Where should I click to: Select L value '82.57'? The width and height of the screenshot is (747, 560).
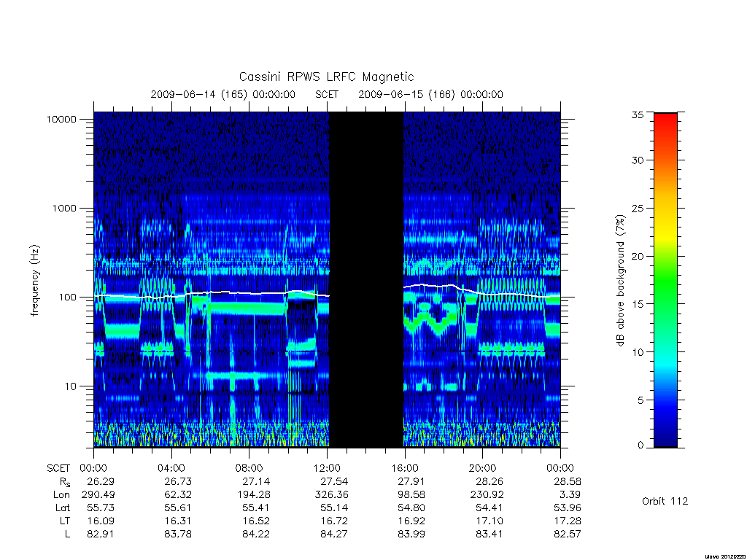click(x=567, y=534)
